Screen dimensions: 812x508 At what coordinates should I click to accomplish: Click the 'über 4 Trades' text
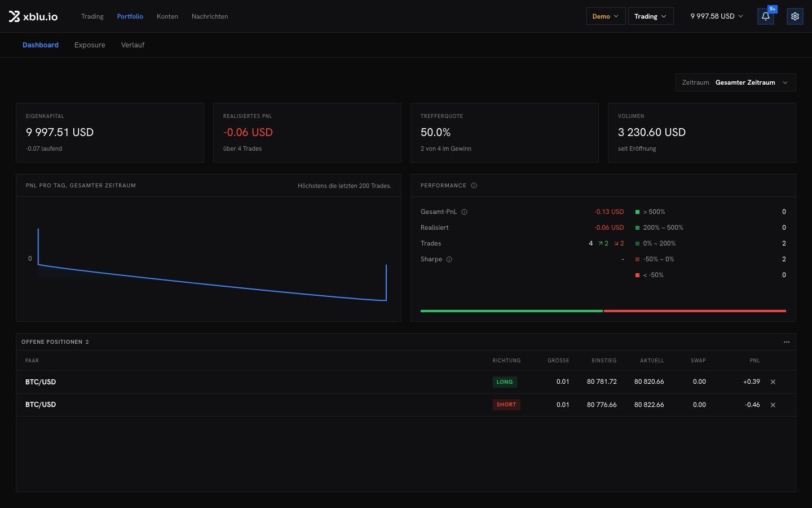click(242, 149)
